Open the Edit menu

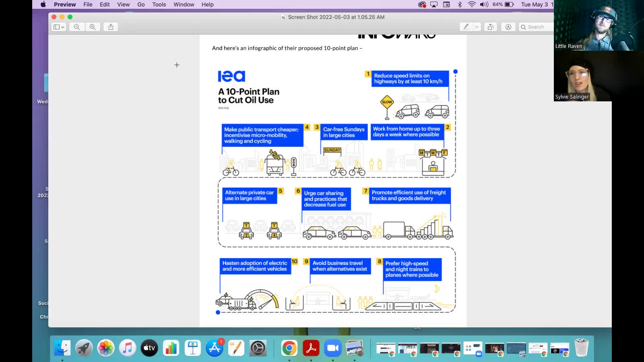coord(105,4)
